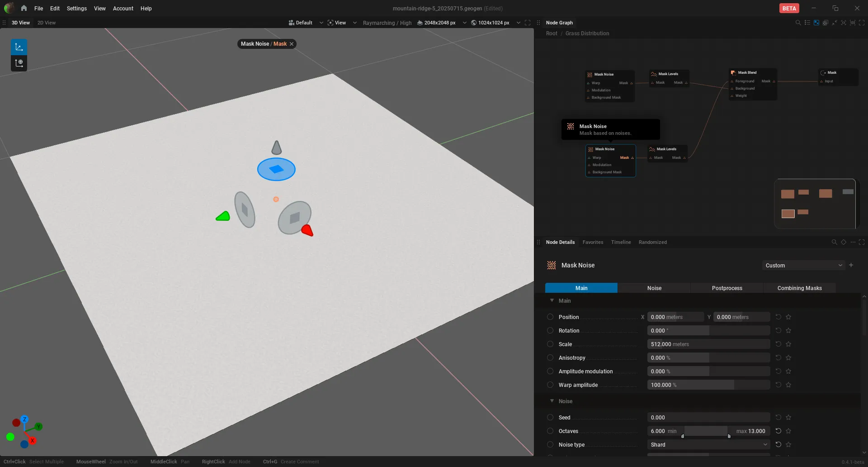Open the Custom preset dropdown

tap(803, 266)
